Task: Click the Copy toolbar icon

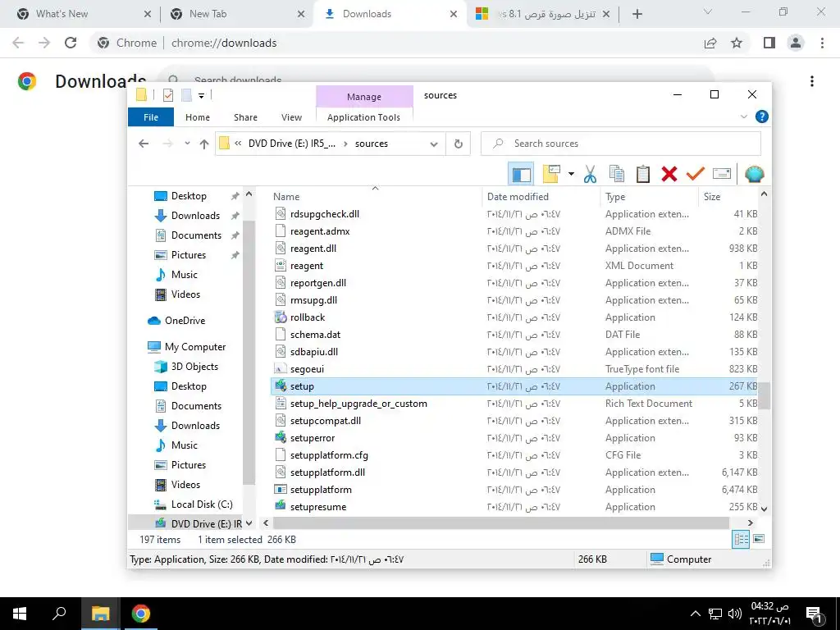Action: coord(617,174)
